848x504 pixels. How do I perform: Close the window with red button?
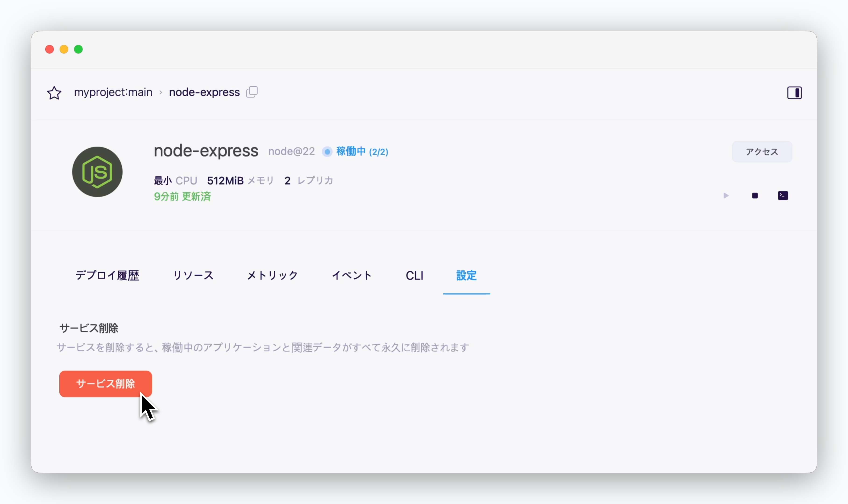click(49, 49)
